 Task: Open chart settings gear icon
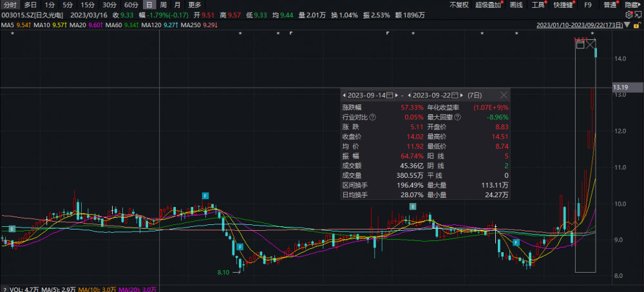(x=629, y=15)
